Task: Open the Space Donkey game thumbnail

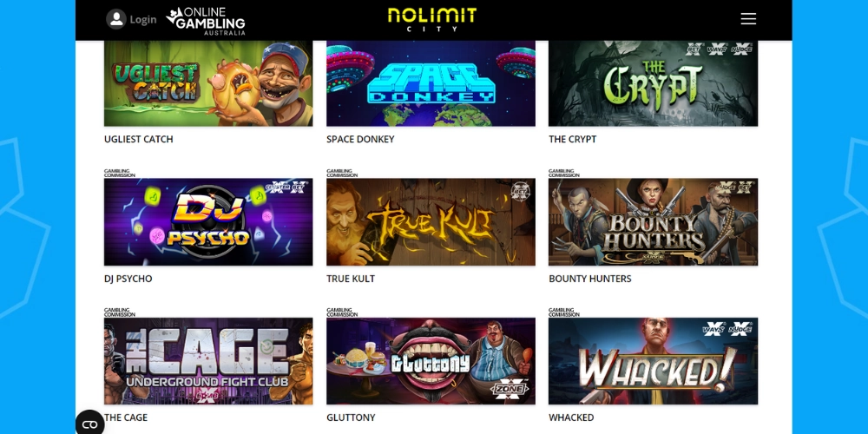Action: (431, 83)
